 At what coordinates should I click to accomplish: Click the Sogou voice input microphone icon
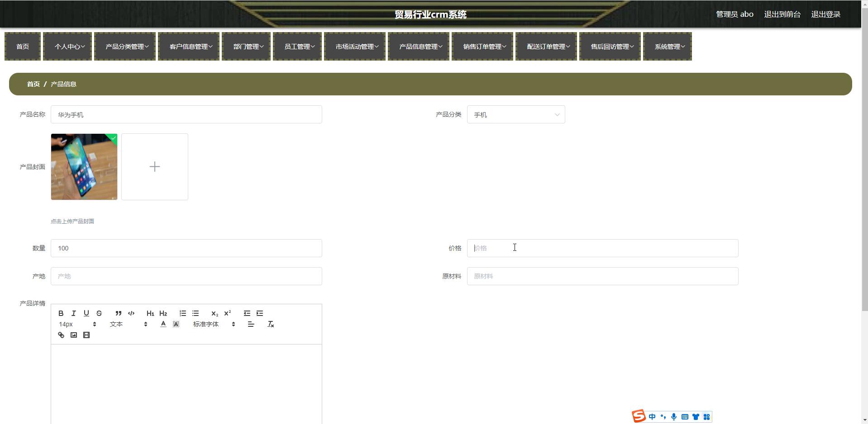pyautogui.click(x=674, y=417)
